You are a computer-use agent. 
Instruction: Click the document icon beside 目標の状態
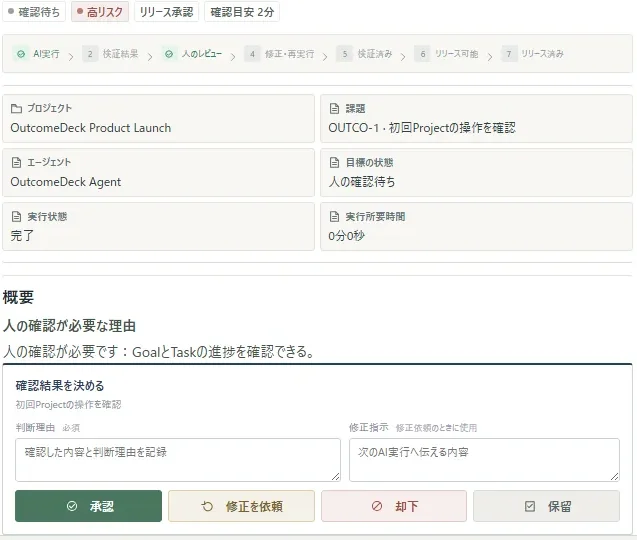[334, 163]
